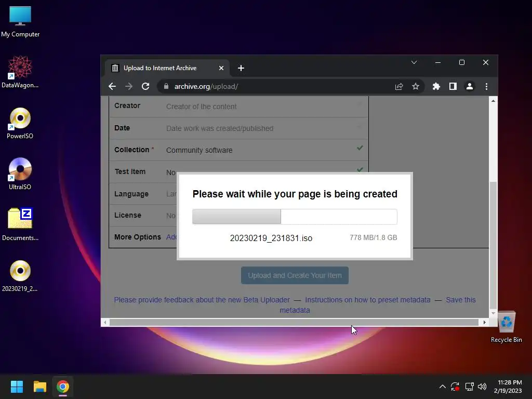
Task: Reload the archive.org page
Action: (x=145, y=87)
